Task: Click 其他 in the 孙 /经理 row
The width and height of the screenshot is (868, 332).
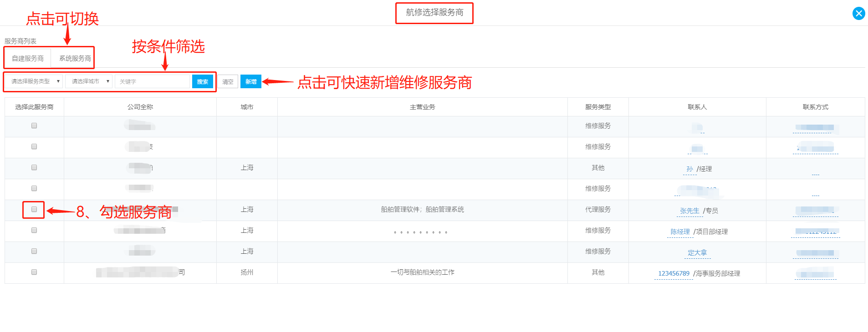Action: [x=598, y=167]
